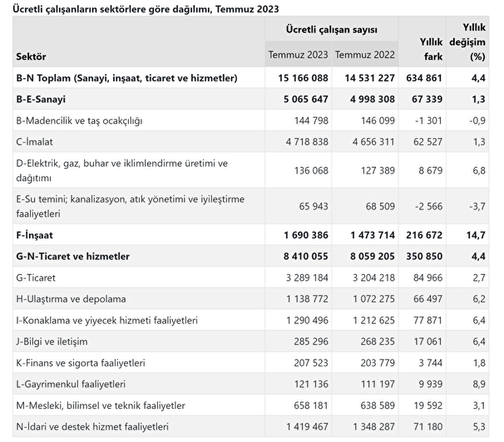This screenshot has width=504, height=442.
Task: Select row 'B-N Toplam (Sanayi, inşaat, ticaret ve hizmetler)'
Action: click(x=250, y=77)
